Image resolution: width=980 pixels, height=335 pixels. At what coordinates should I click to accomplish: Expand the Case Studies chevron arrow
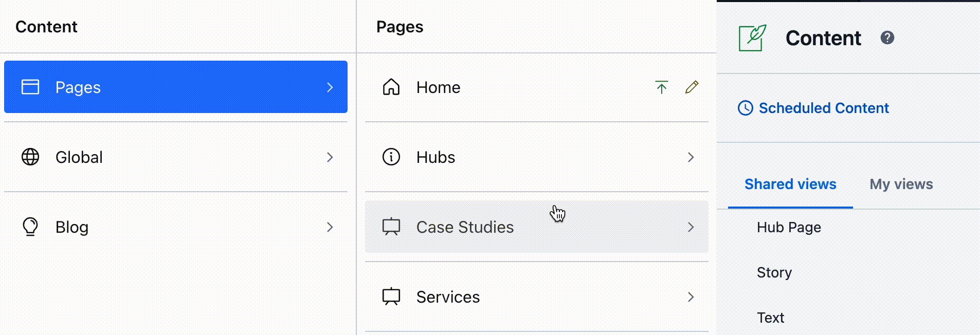tap(691, 227)
